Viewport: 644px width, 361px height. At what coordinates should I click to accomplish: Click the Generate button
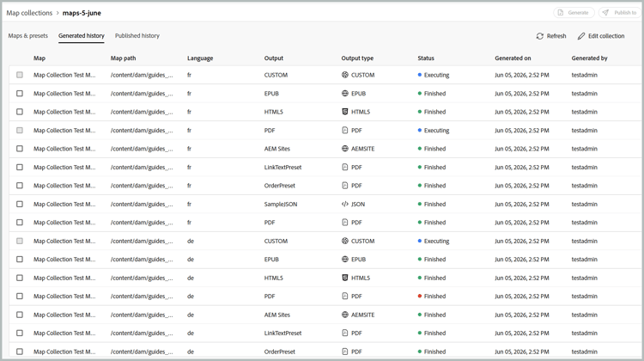pyautogui.click(x=574, y=13)
